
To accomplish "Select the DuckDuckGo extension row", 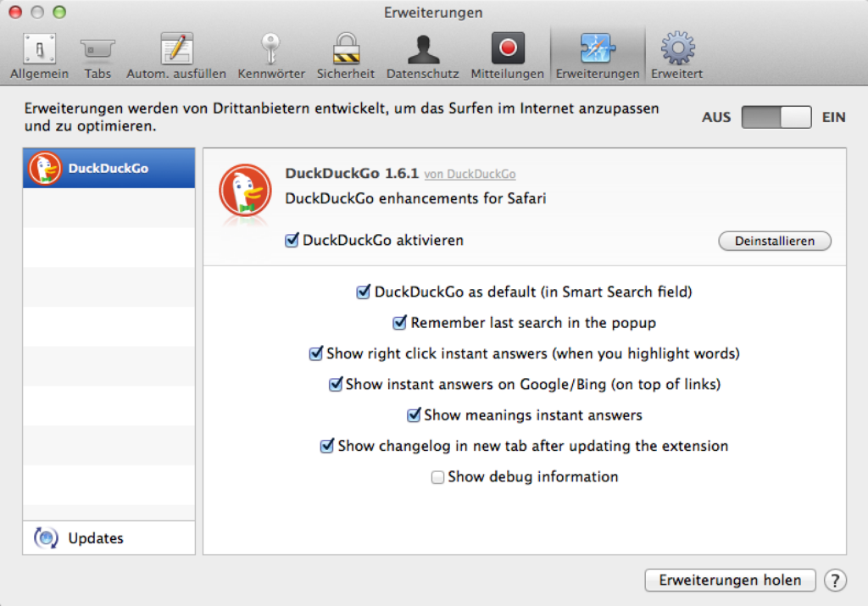I will [x=109, y=169].
